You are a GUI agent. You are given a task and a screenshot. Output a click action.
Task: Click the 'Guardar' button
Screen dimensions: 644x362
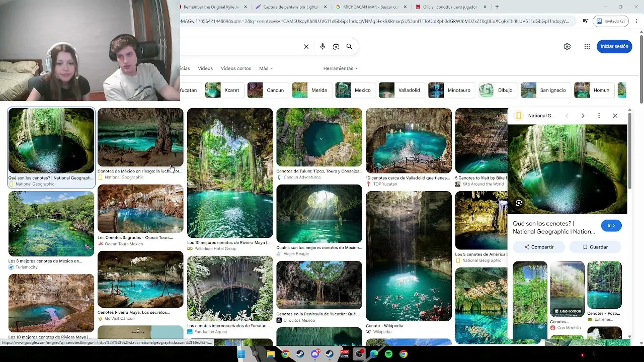click(x=595, y=247)
